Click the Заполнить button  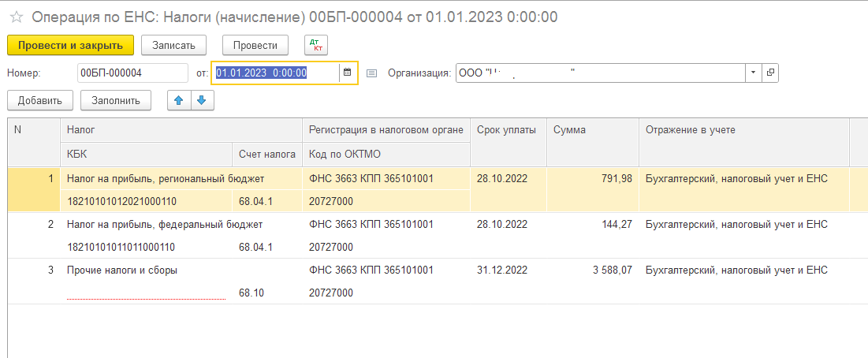coord(116,100)
